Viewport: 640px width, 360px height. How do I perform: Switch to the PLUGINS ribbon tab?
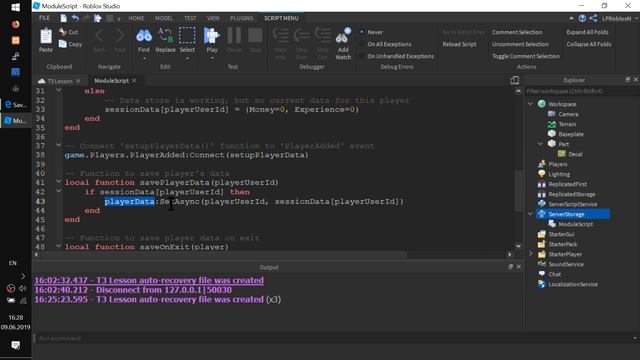tap(241, 18)
